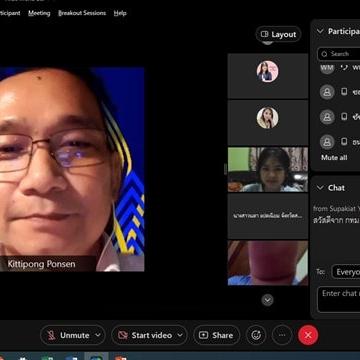Select the thumbnail showing Thai name text
Image resolution: width=360 pixels, height=360 pixels.
pyautogui.click(x=268, y=216)
